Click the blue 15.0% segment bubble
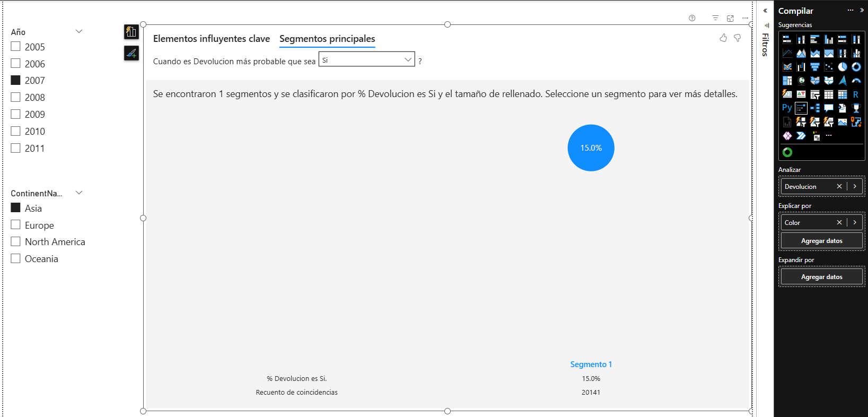The width and height of the screenshot is (868, 417). coord(591,148)
